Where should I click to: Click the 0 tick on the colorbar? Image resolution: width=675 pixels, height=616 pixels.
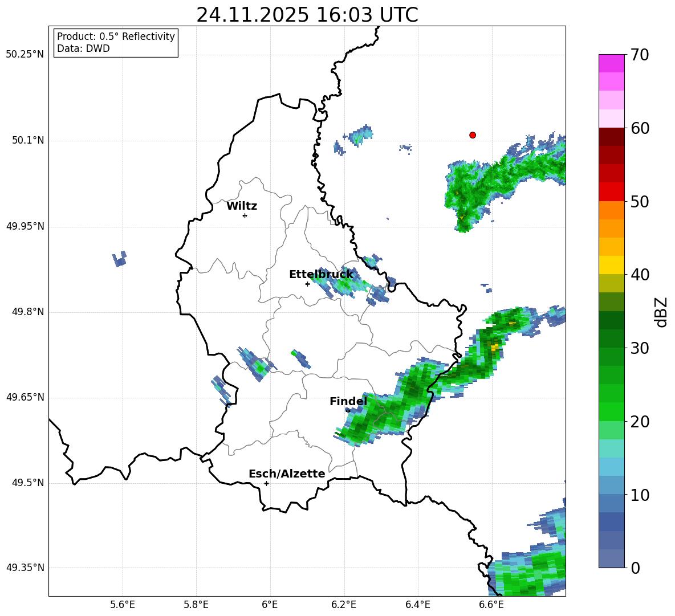(x=635, y=568)
